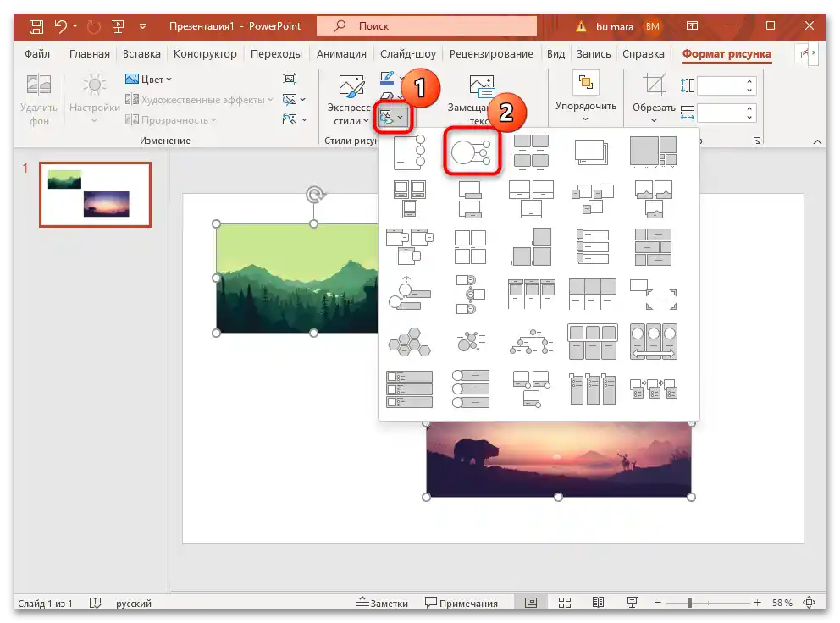
Task: Click the Slide Sorter view icon in status bar
Action: click(x=565, y=603)
